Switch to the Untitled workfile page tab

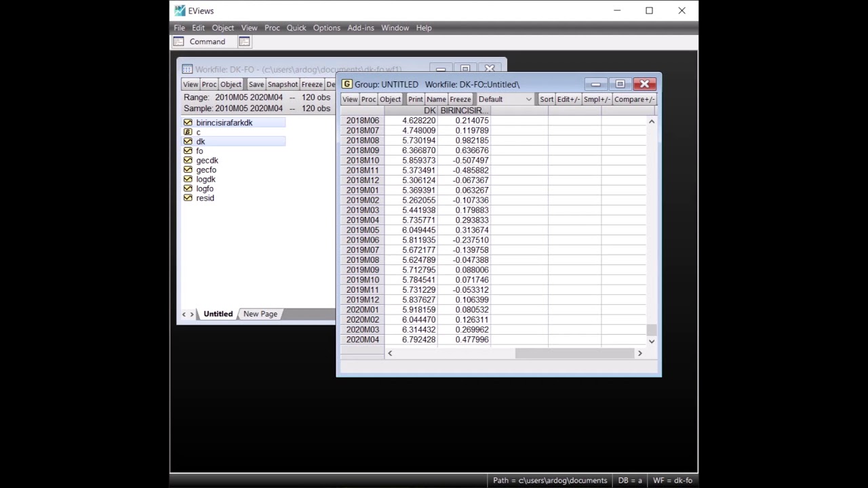[x=218, y=314]
